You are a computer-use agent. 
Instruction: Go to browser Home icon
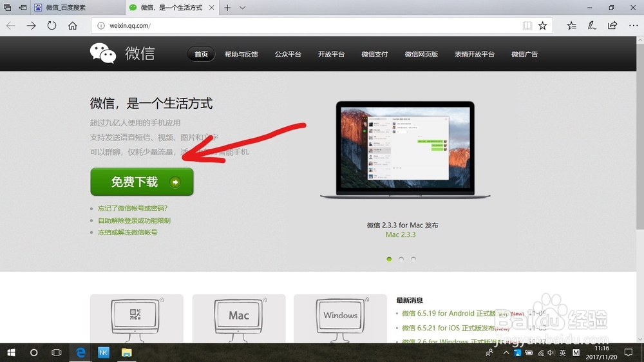coord(72,26)
